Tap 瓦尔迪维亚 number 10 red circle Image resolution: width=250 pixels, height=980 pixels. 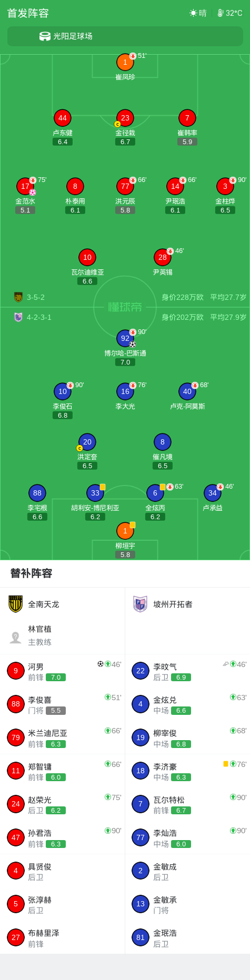87,257
